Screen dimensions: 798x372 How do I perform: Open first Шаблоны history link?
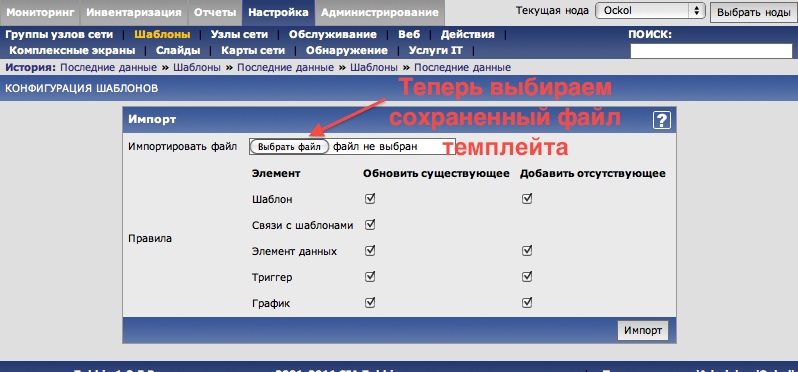(197, 67)
